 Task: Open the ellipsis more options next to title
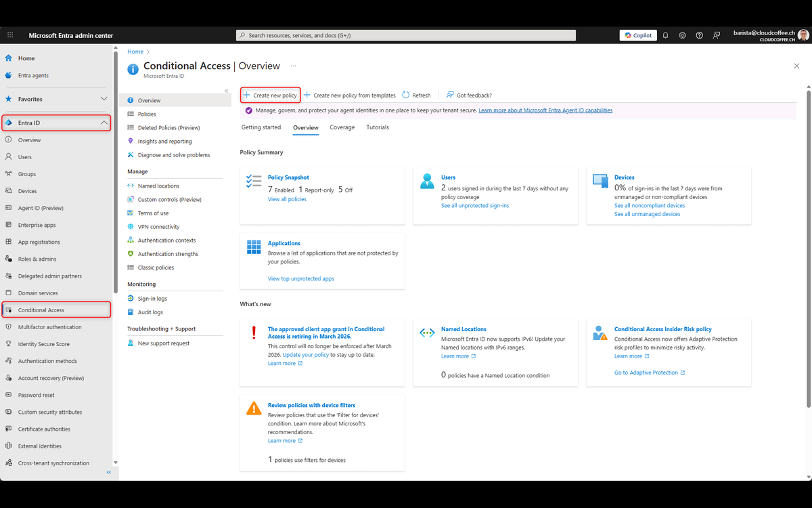click(x=294, y=66)
